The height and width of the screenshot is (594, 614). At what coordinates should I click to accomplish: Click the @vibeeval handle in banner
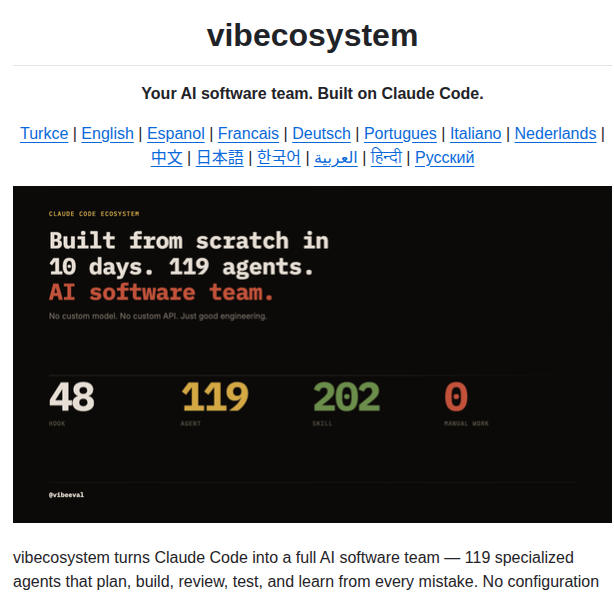66,495
